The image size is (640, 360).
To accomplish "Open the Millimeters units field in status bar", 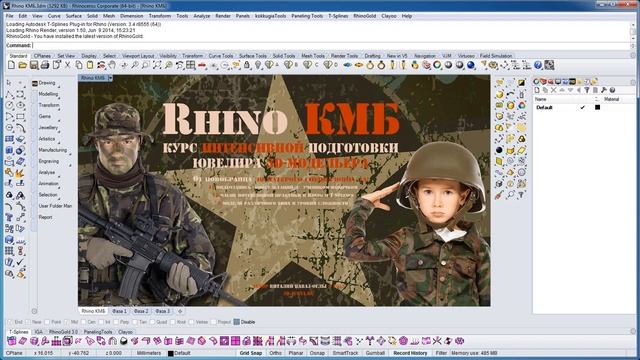I will click(149, 353).
